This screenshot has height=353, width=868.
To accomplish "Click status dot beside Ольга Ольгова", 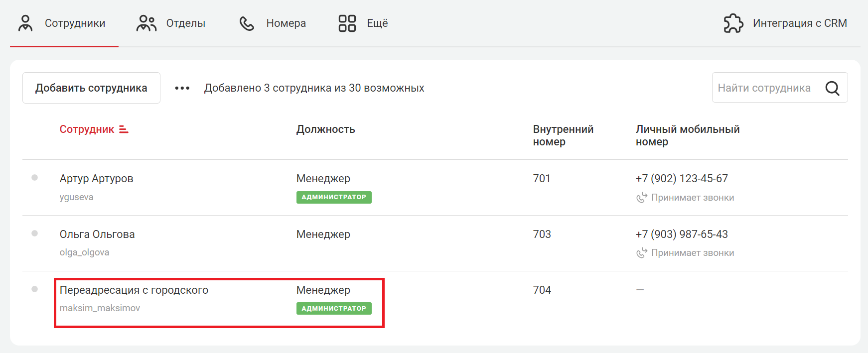I will pyautogui.click(x=34, y=234).
